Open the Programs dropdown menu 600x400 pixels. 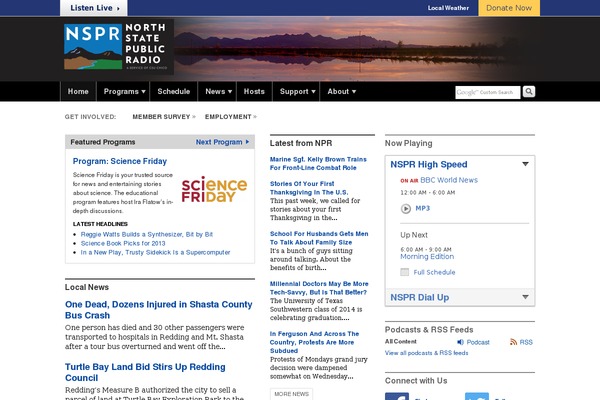[x=124, y=91]
